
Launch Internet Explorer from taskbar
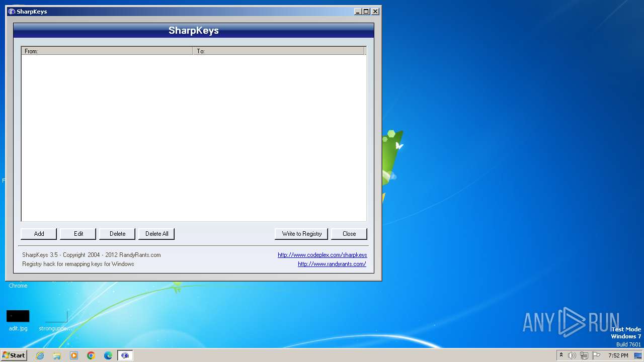[40, 355]
